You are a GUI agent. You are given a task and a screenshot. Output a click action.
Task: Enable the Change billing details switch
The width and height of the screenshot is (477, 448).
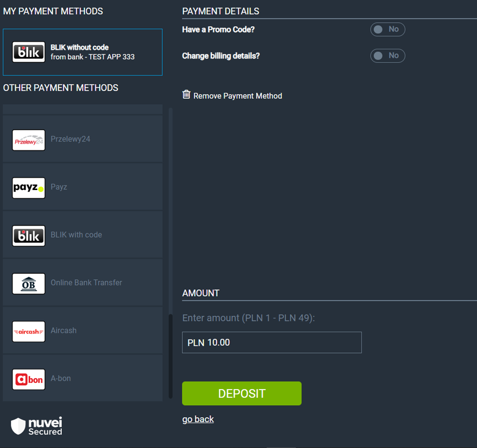pos(387,56)
